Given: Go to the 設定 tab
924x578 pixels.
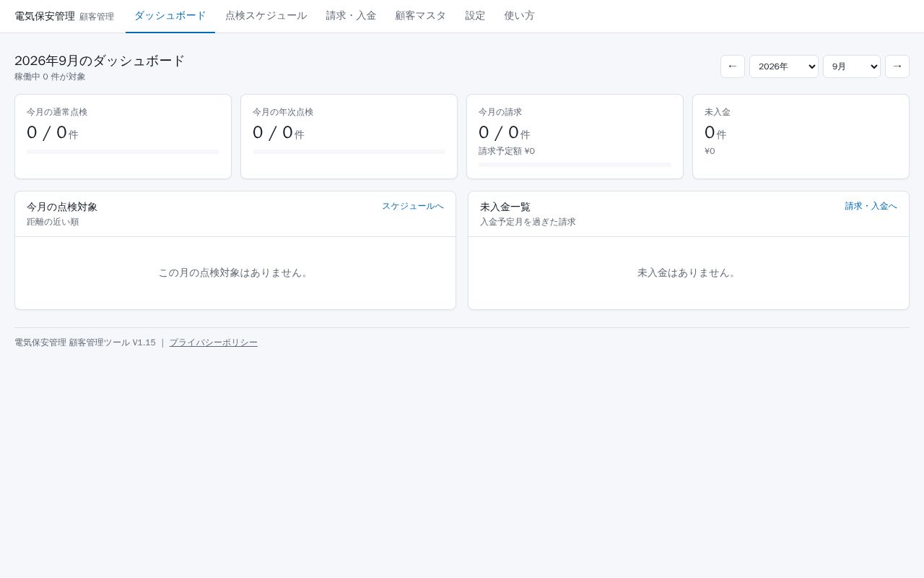Looking at the screenshot, I should click(475, 16).
